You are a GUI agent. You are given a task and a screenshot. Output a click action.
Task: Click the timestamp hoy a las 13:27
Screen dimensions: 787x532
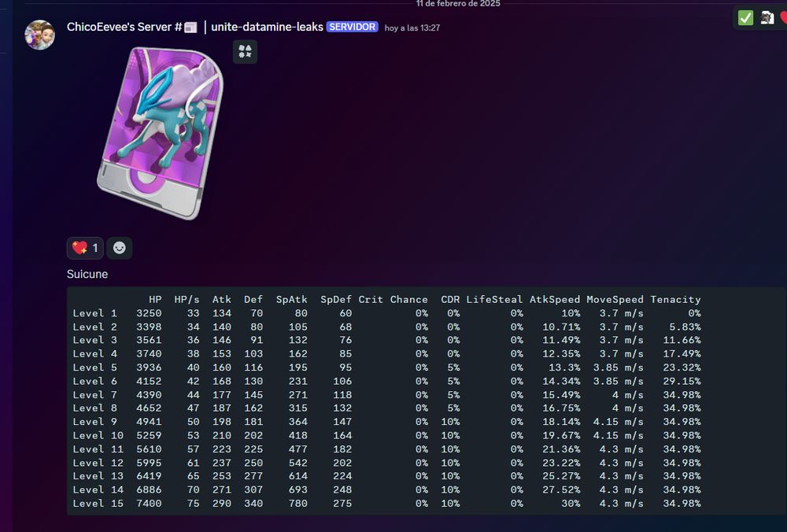point(412,28)
